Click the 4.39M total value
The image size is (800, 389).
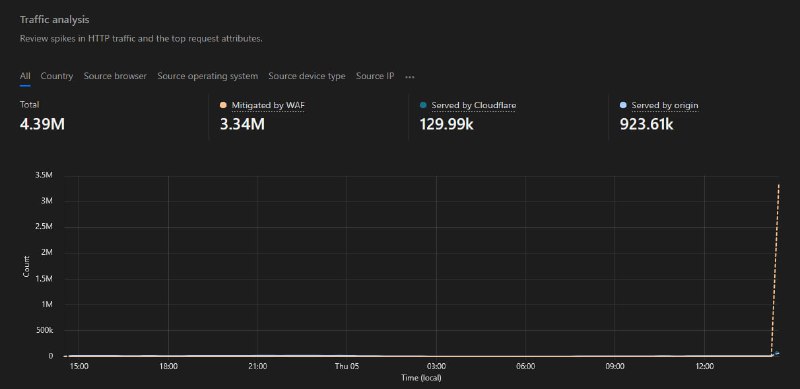pos(42,124)
